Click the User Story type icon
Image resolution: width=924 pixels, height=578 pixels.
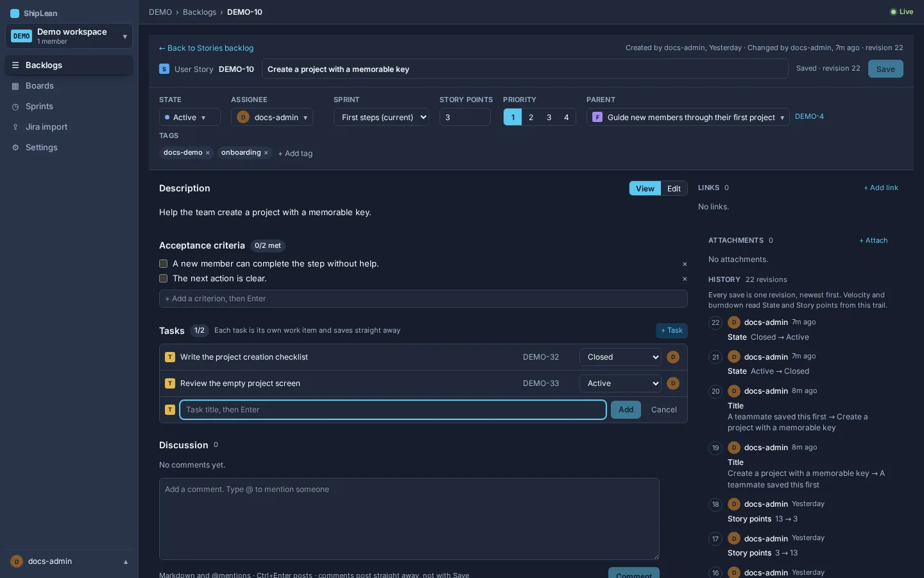(x=164, y=69)
